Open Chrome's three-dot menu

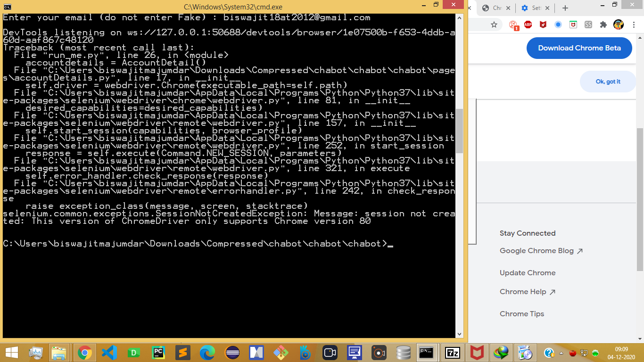pos(634,25)
